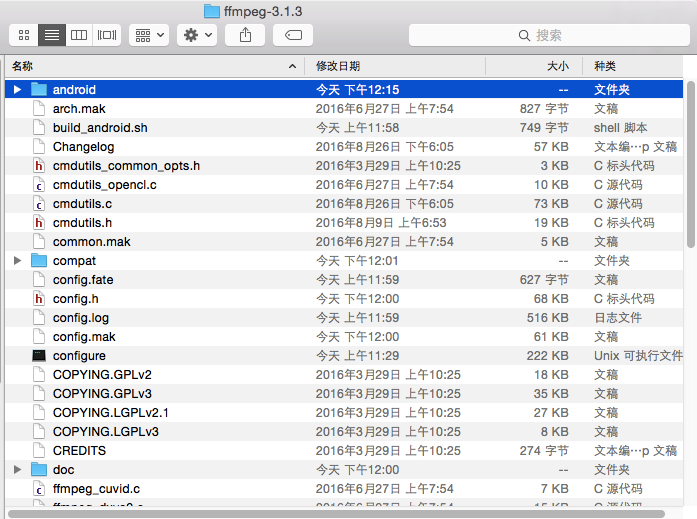Click the config.mak file icon

39,337
